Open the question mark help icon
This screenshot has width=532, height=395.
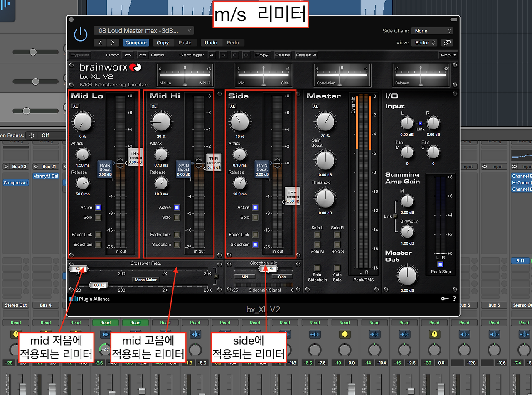point(454,299)
